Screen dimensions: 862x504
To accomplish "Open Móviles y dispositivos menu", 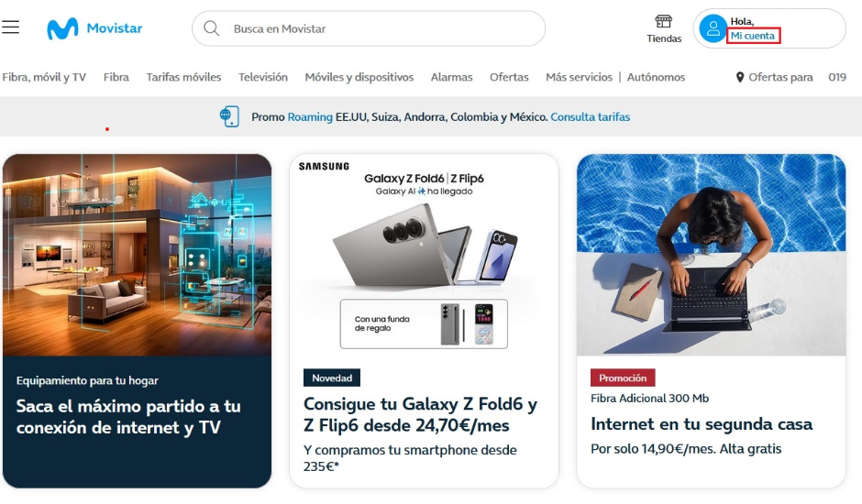I will tap(359, 78).
